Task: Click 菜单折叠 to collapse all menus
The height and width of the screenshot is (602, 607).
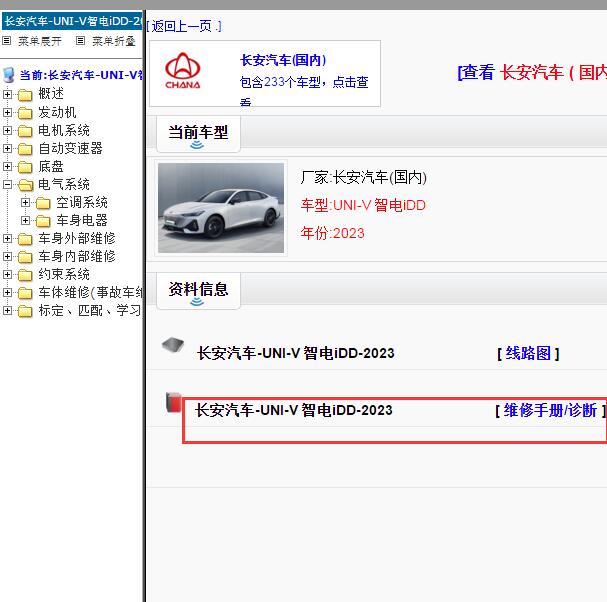Action: [x=114, y=41]
